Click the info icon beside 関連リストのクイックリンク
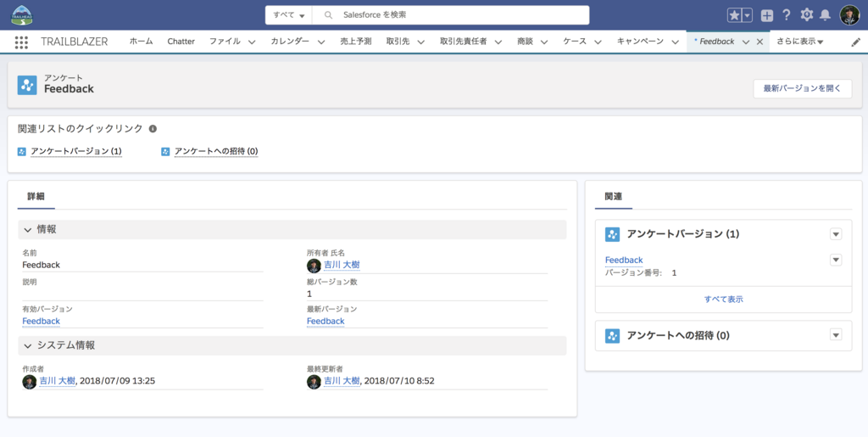868x437 pixels. (x=153, y=128)
